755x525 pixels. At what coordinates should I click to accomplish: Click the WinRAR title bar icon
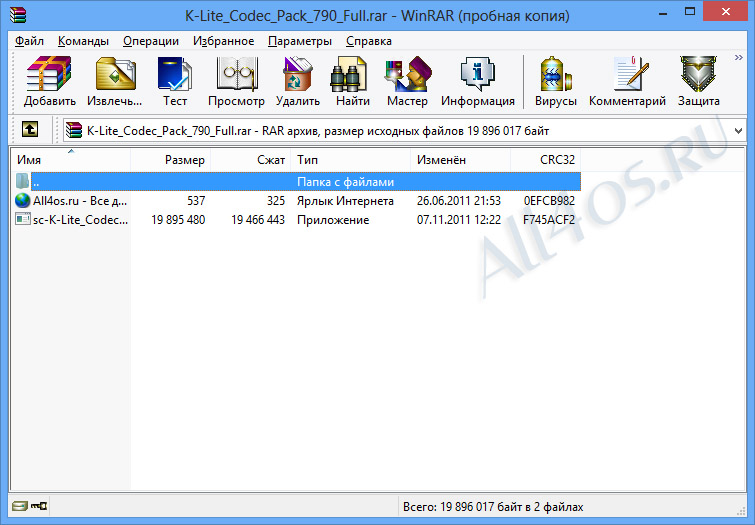pyautogui.click(x=18, y=15)
